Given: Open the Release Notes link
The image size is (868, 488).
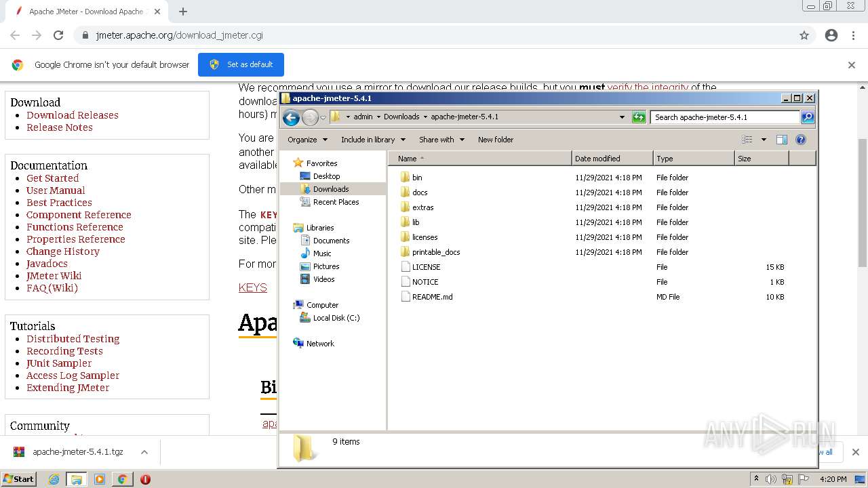Looking at the screenshot, I should point(60,127).
